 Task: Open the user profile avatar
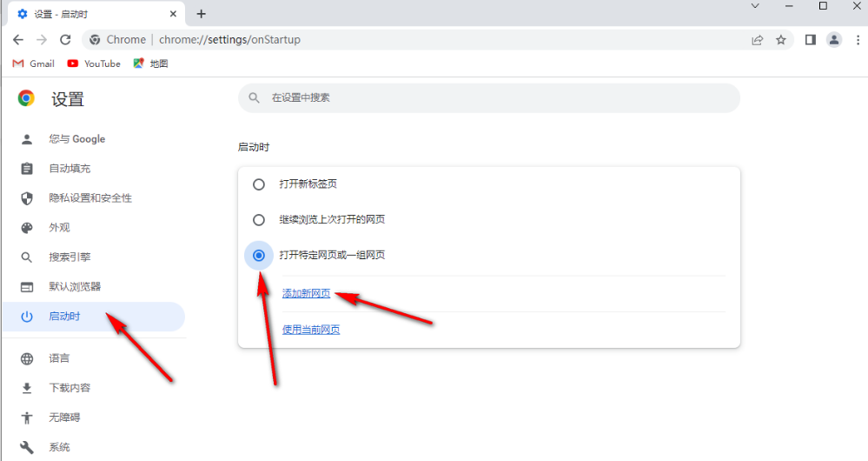(833, 40)
